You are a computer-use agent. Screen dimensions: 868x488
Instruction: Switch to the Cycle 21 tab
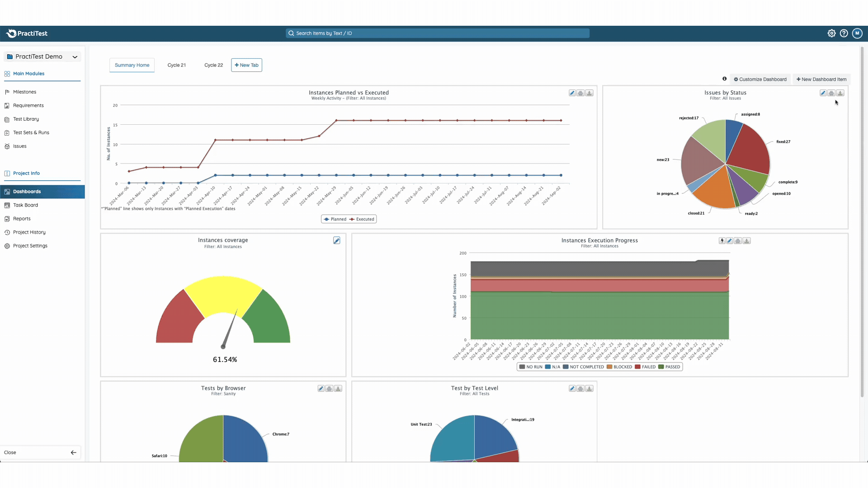tap(176, 65)
